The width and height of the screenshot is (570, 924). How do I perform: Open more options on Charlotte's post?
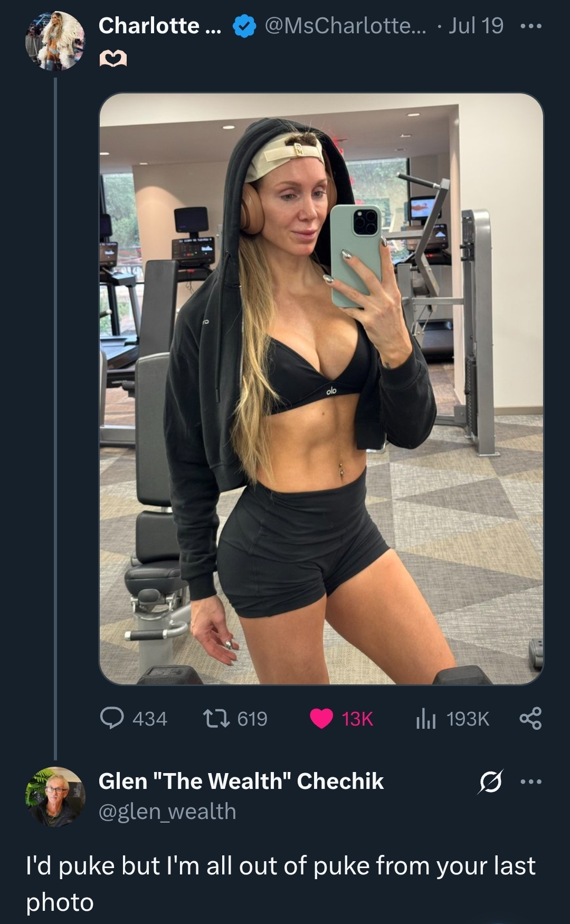coord(530,26)
